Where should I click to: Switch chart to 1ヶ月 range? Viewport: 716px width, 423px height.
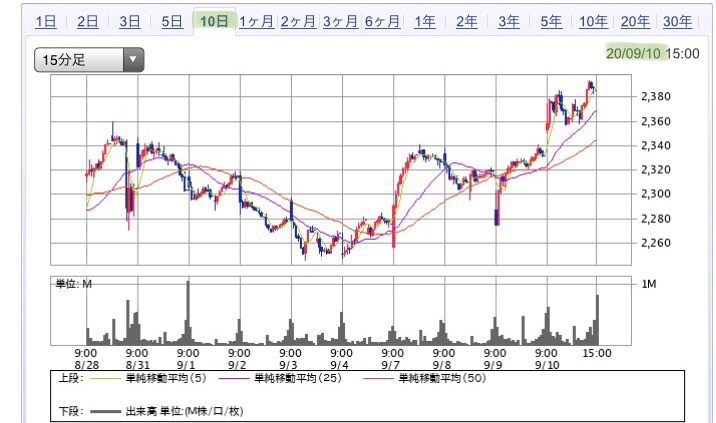pyautogui.click(x=256, y=21)
